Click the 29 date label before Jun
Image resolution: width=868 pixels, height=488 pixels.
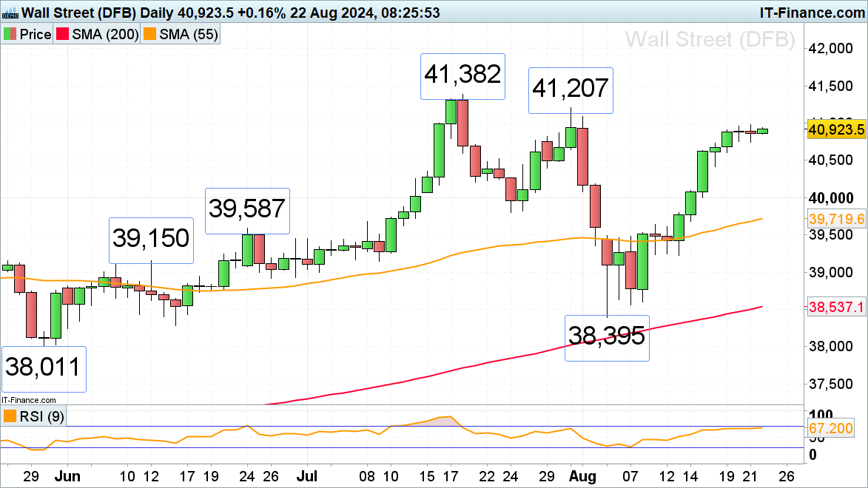[x=31, y=476]
